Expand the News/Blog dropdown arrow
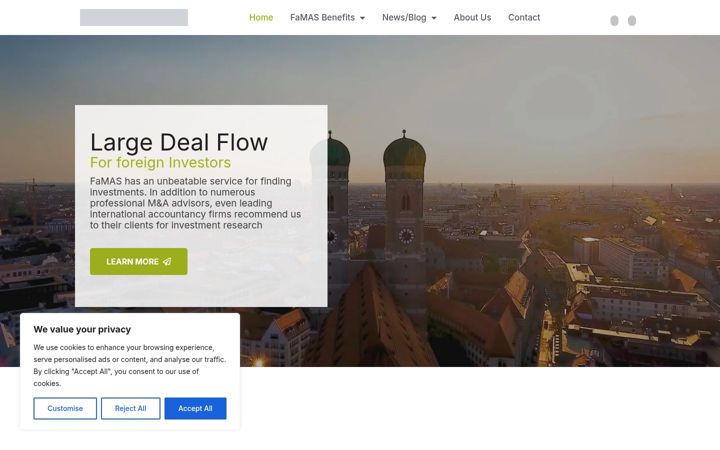720x450 pixels. pyautogui.click(x=434, y=18)
